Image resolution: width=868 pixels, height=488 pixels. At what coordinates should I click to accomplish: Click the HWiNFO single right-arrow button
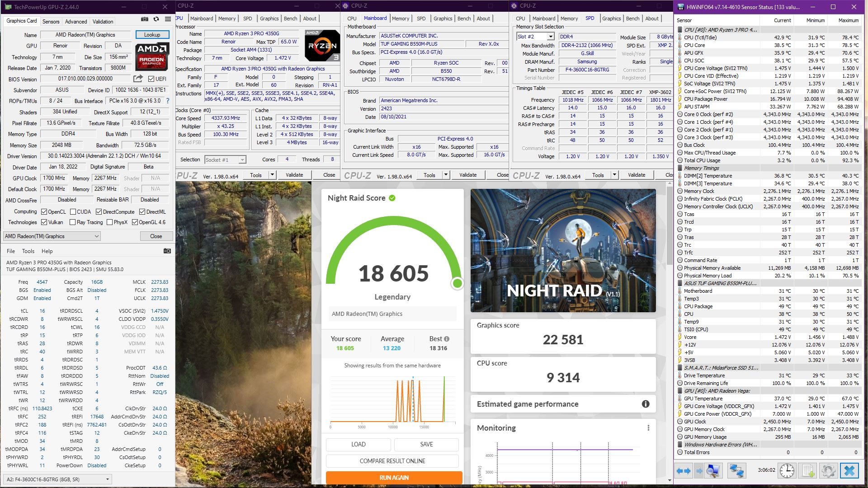click(699, 471)
